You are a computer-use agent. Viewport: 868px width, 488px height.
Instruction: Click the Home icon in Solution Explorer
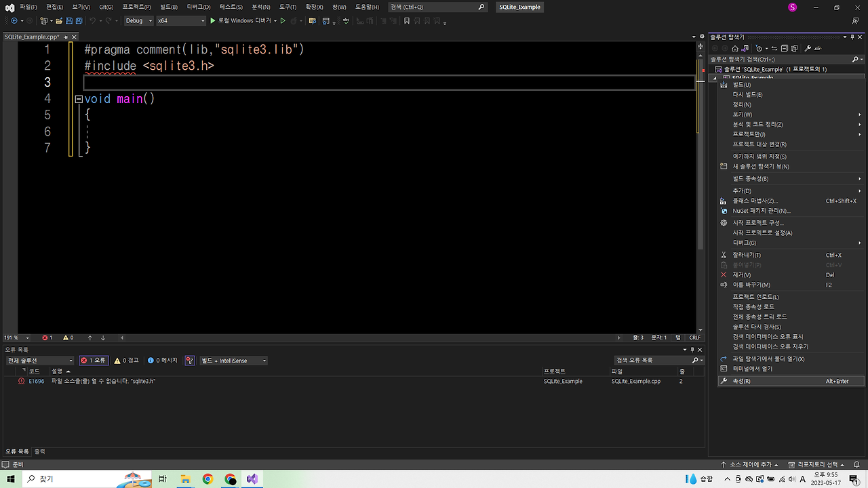736,48
